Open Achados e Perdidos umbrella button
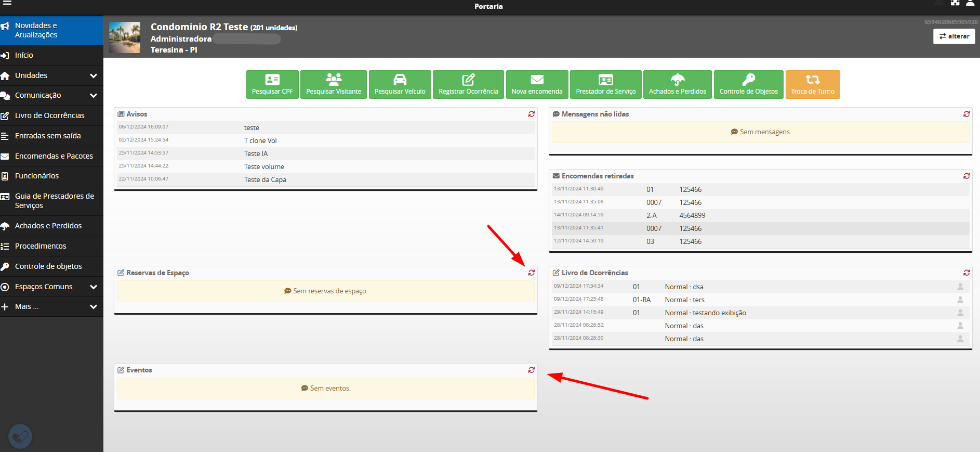This screenshot has height=452, width=980. [x=677, y=84]
